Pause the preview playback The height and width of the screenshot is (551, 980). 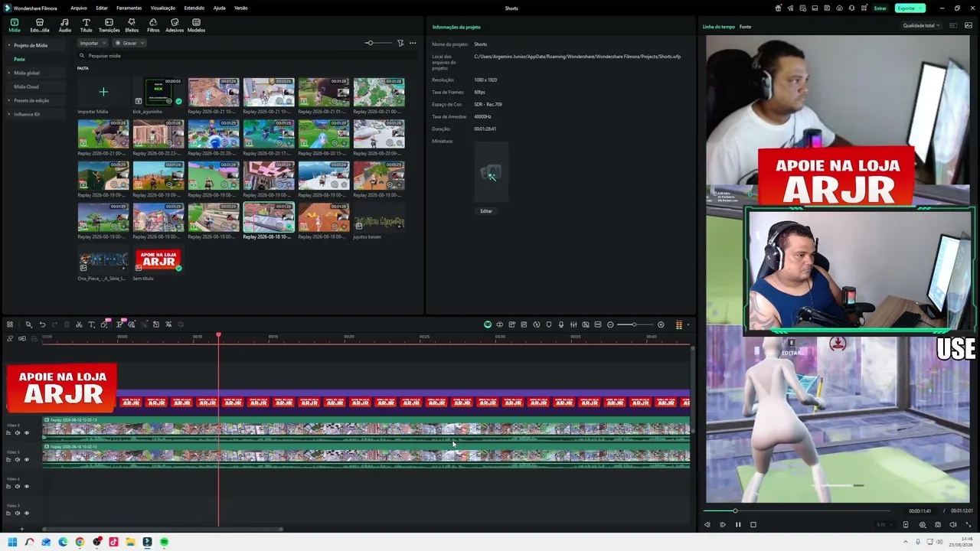pos(738,525)
